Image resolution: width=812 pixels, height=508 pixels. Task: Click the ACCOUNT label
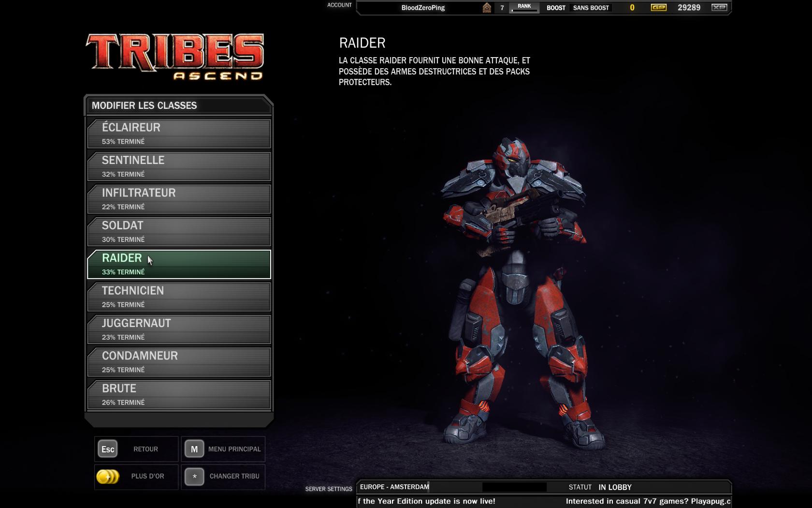pos(339,5)
